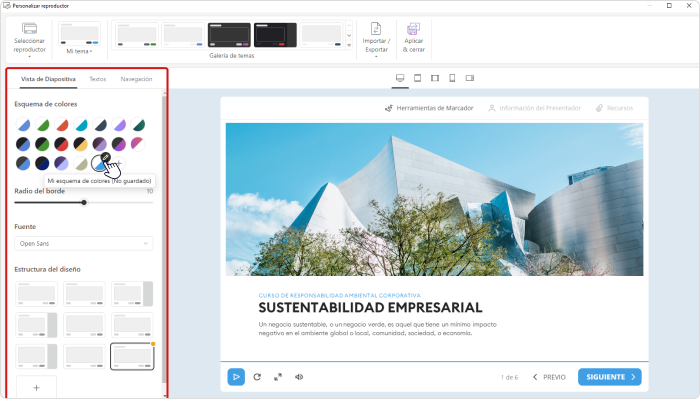Viewport: 700px width, 399px height.
Task: Select the first Estructura del diseño layout
Action: [x=37, y=294]
